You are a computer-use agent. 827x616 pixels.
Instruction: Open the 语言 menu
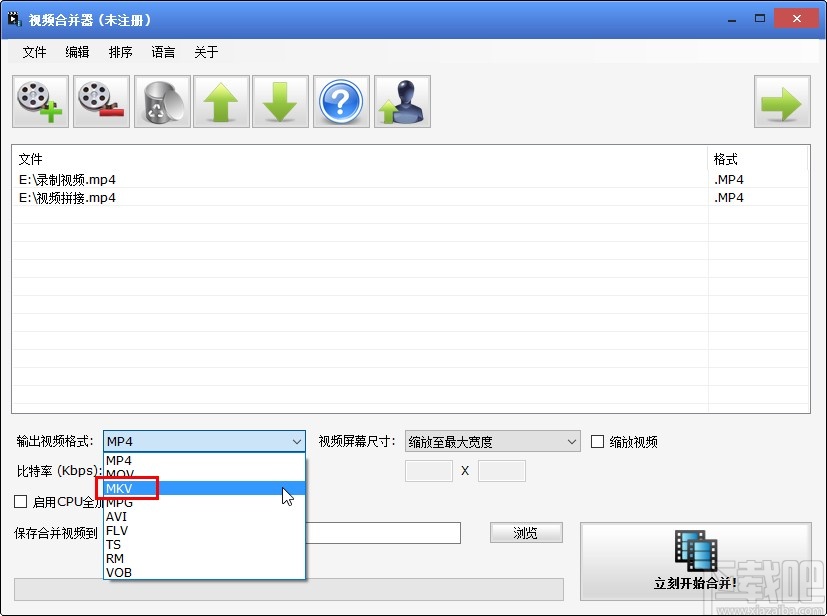[x=163, y=52]
